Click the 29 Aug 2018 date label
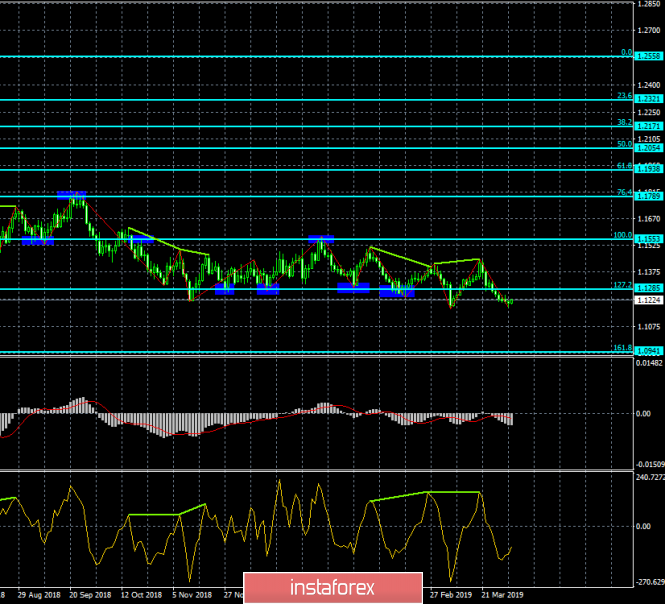 click(x=36, y=594)
